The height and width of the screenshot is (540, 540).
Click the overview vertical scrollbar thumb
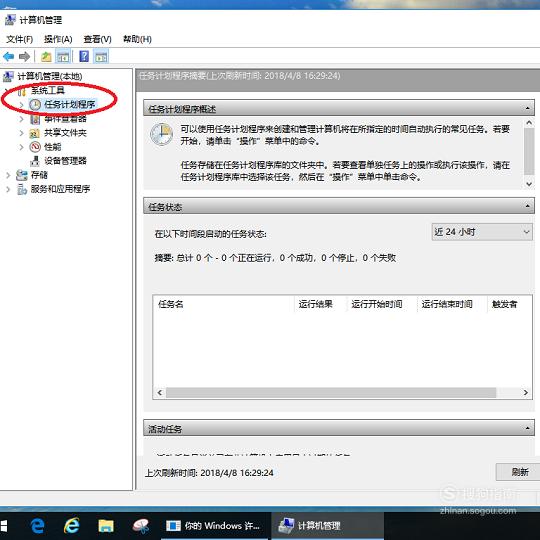(x=529, y=152)
